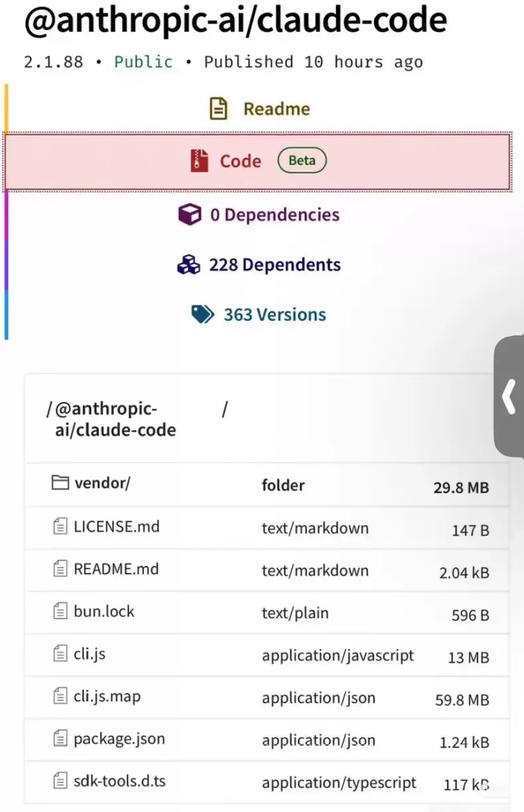Click the 147 B size value
The height and width of the screenshot is (812, 524).
coord(470,531)
